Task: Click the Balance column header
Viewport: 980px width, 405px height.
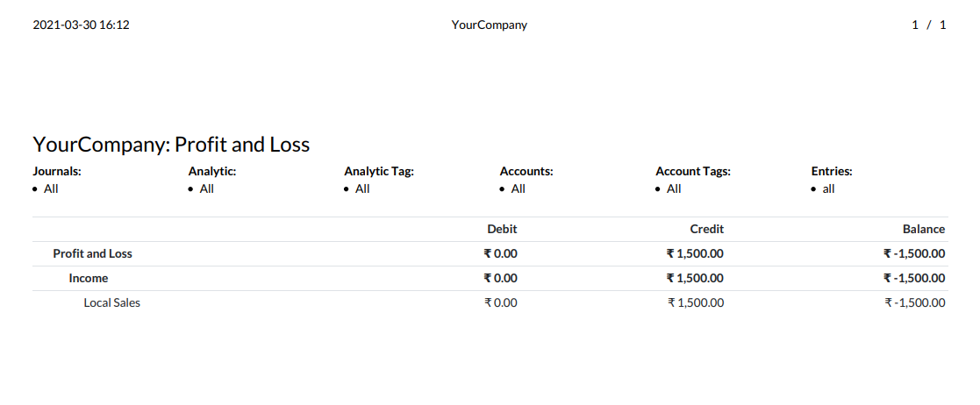Action: [x=924, y=229]
